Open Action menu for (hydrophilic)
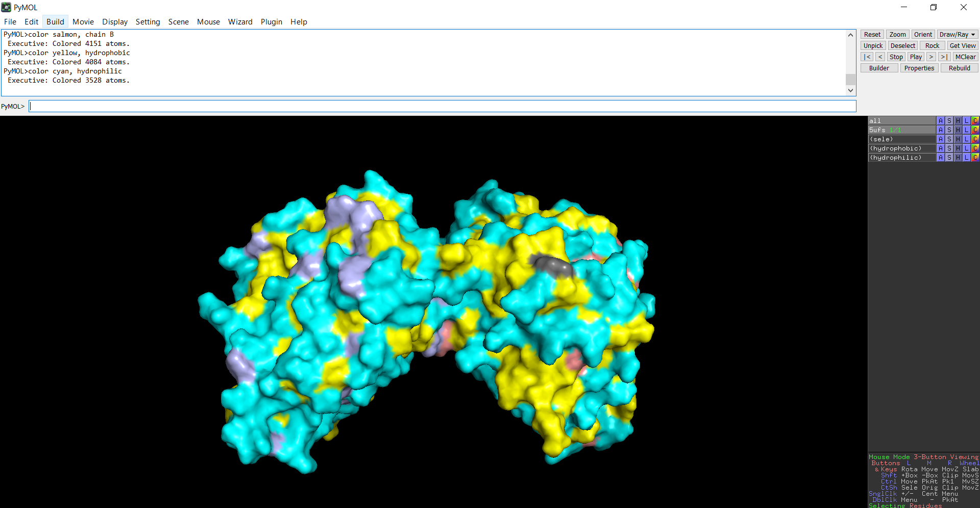 tap(940, 158)
